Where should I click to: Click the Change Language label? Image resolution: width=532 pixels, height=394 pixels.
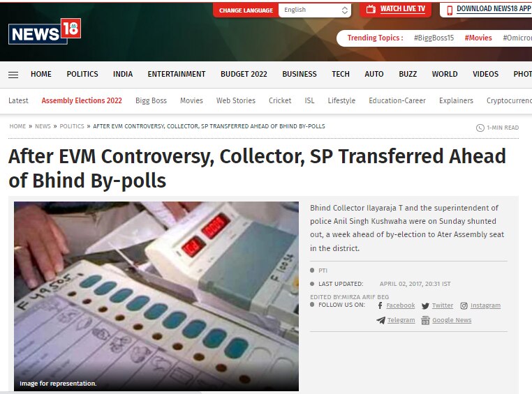click(246, 10)
